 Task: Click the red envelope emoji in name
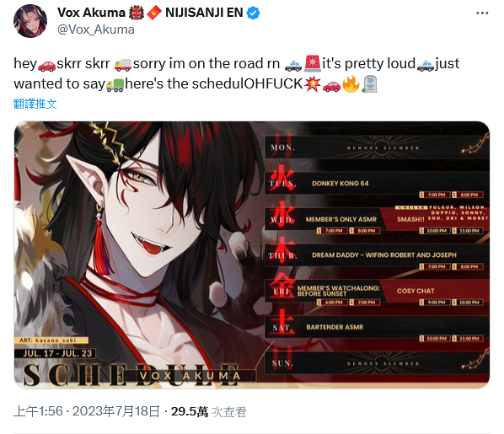pos(154,13)
